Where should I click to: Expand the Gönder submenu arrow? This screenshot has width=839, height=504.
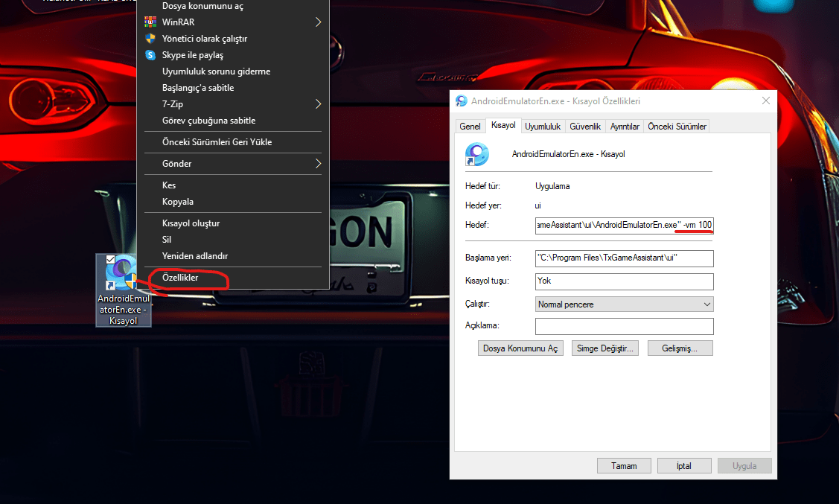(319, 163)
